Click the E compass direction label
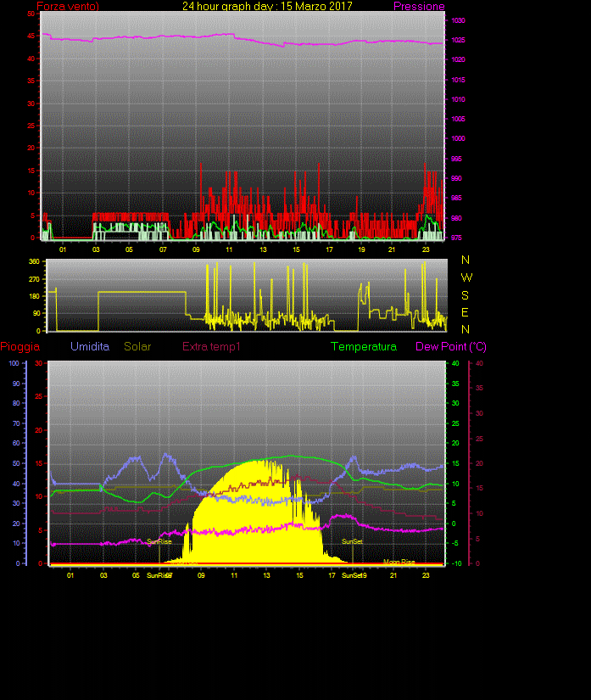 tap(465, 312)
